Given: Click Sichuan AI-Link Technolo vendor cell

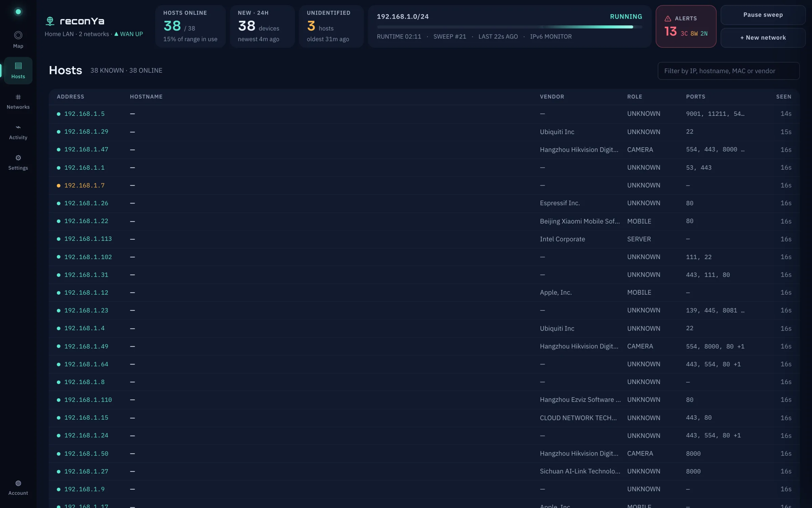Looking at the screenshot, I should [x=580, y=471].
